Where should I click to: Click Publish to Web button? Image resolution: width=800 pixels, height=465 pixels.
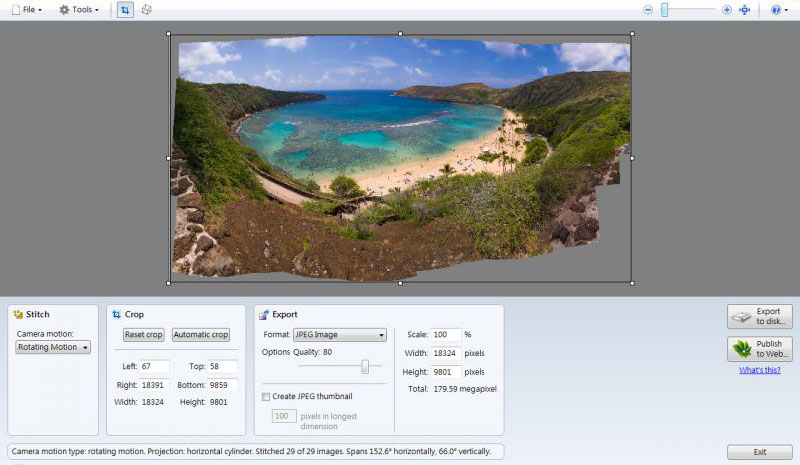pos(760,349)
